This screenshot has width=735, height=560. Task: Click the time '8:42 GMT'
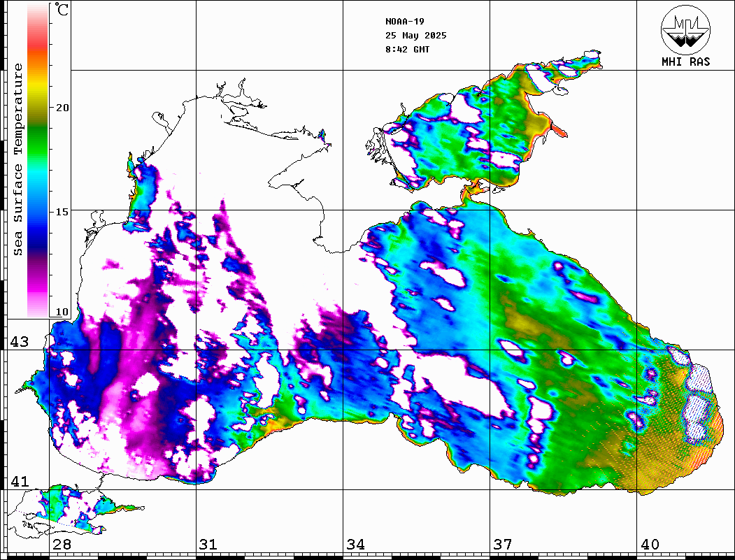click(407, 50)
